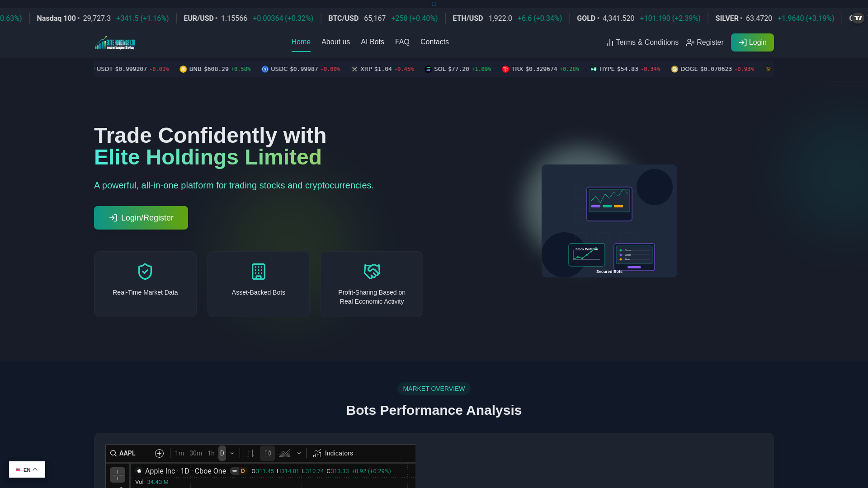Click the shield check Real-Time Market Data icon
The image size is (868, 488).
pyautogui.click(x=145, y=272)
